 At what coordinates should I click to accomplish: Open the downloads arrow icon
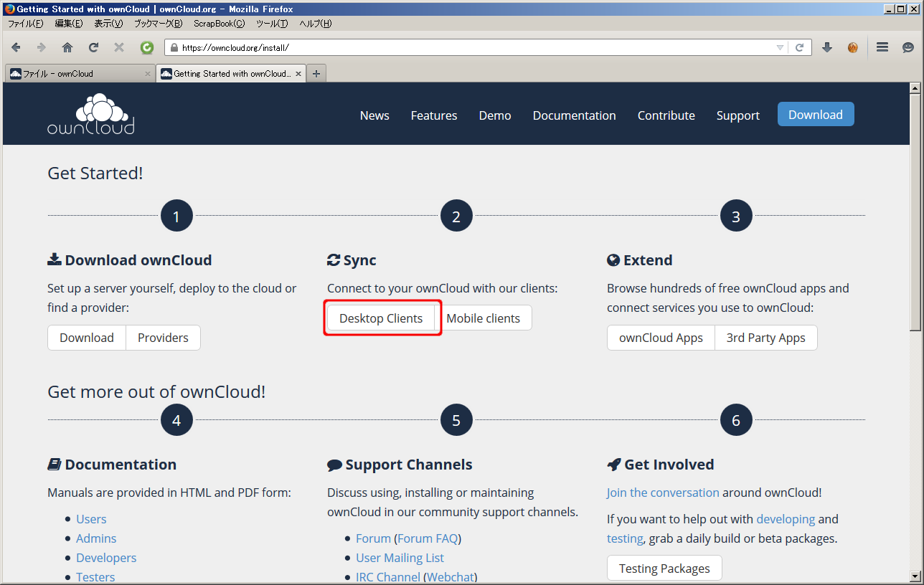[827, 47]
